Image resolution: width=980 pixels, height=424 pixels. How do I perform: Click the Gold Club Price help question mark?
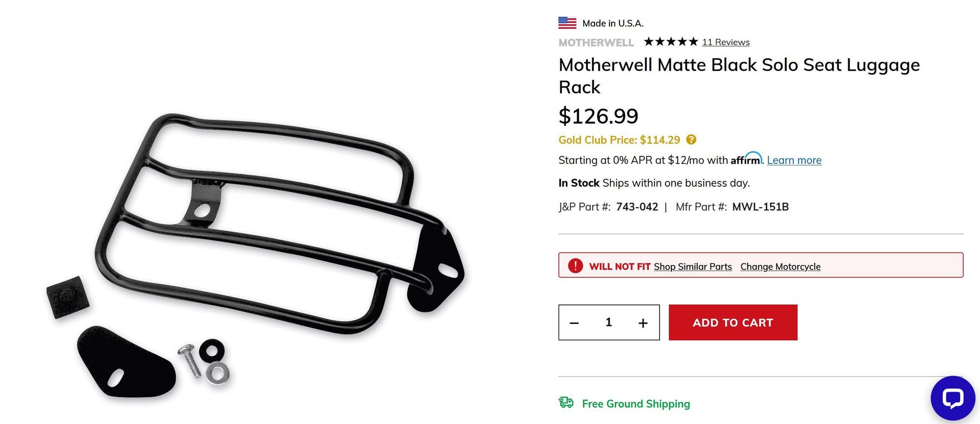691,140
